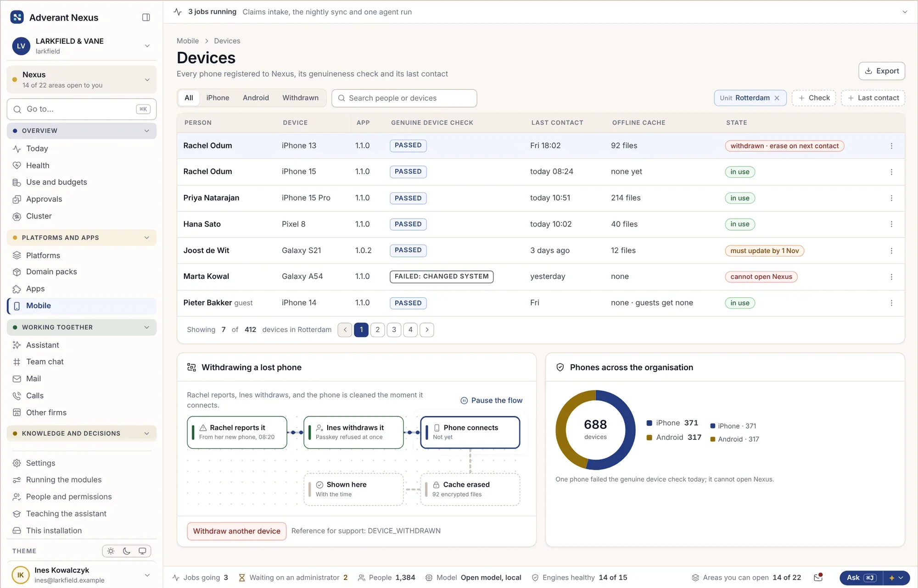Remove the Unit Rotterdam filter chip
The height and width of the screenshot is (588, 918).
pyautogui.click(x=777, y=98)
